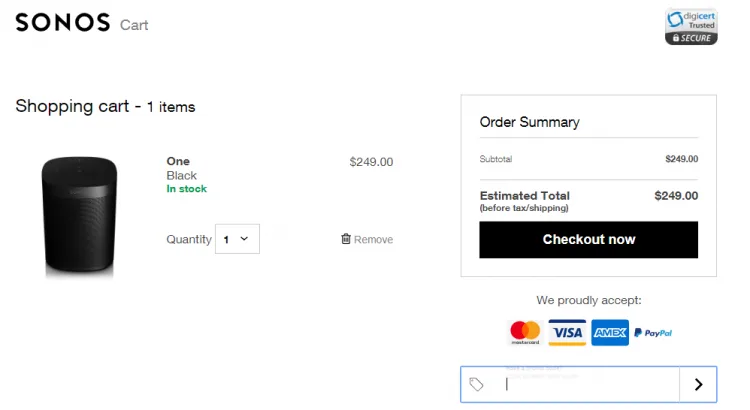The image size is (750, 410).
Task: Click the trash icon beside Remove
Action: [x=346, y=239]
